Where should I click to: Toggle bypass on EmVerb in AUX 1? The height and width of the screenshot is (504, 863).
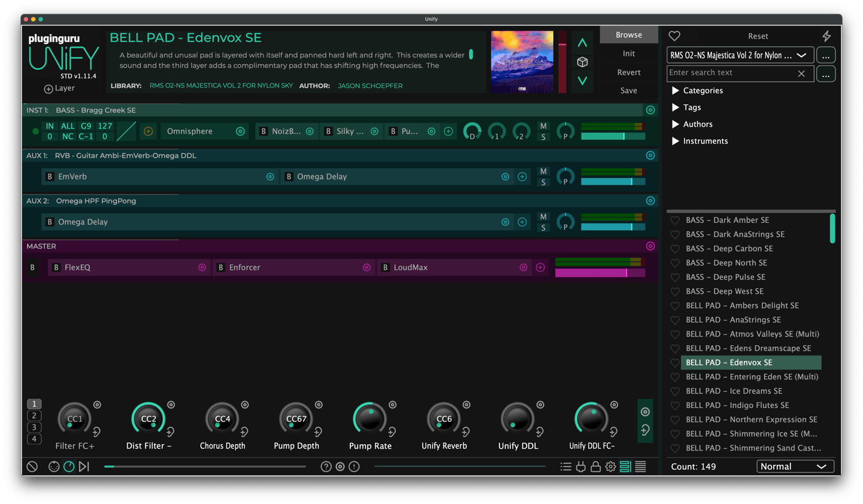49,177
